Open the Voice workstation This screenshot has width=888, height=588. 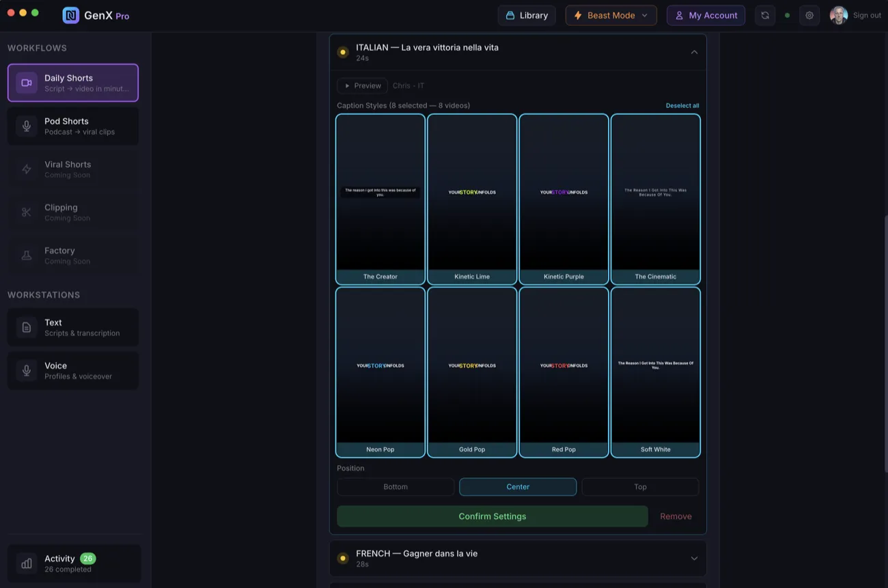click(x=73, y=371)
